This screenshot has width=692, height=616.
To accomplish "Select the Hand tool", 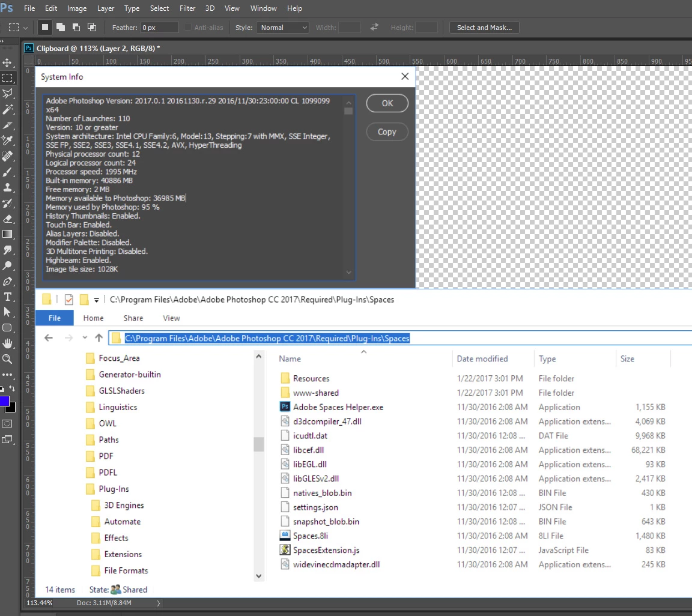I will [x=7, y=343].
